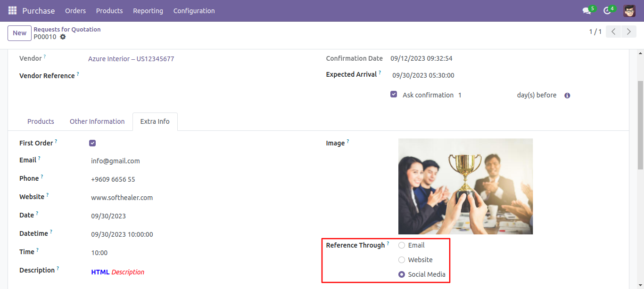
Task: Open the apps grid menu icon
Action: click(12, 10)
